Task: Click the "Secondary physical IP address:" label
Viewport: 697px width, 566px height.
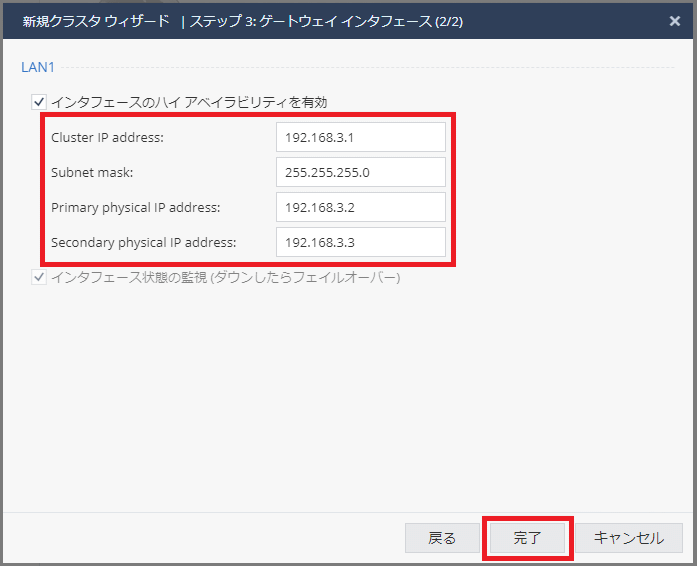Action: pyautogui.click(x=144, y=242)
